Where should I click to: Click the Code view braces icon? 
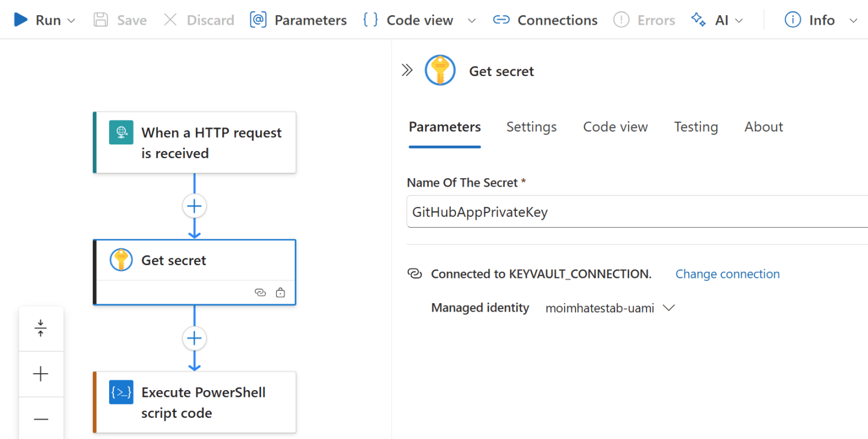370,20
